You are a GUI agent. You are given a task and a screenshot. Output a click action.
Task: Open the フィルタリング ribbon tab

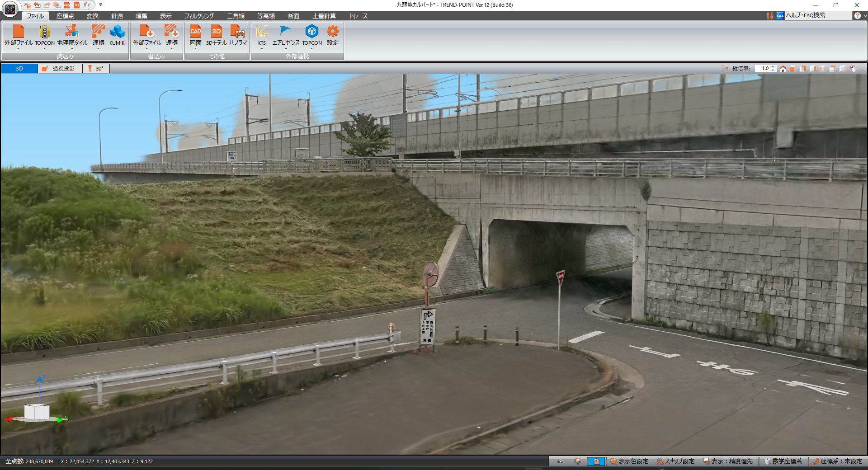coord(199,16)
